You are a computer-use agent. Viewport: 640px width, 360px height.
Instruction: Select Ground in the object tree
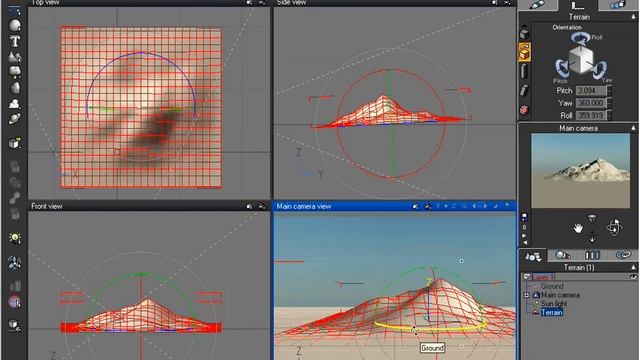point(552,286)
